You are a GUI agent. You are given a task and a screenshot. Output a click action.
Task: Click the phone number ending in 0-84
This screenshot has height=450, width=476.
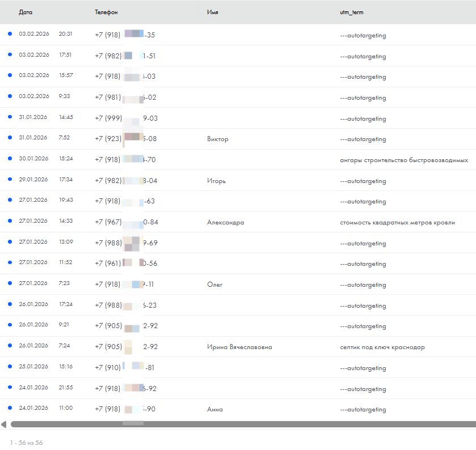tap(126, 222)
